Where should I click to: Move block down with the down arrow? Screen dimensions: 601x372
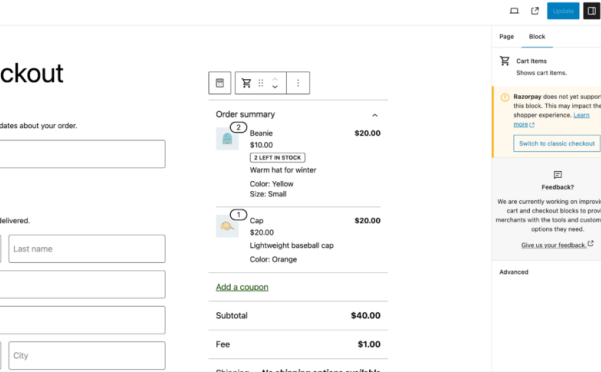[x=275, y=87]
